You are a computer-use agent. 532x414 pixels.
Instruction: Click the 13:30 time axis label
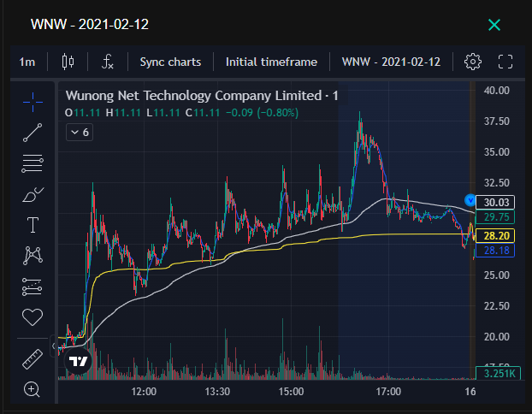tap(217, 392)
